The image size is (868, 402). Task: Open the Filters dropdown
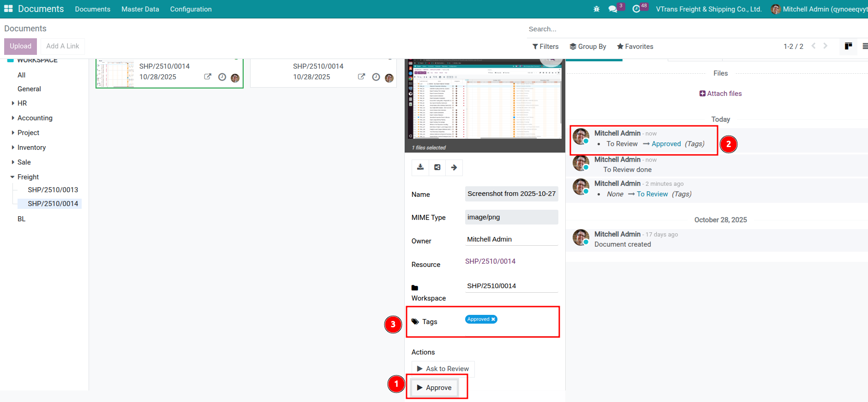point(545,47)
